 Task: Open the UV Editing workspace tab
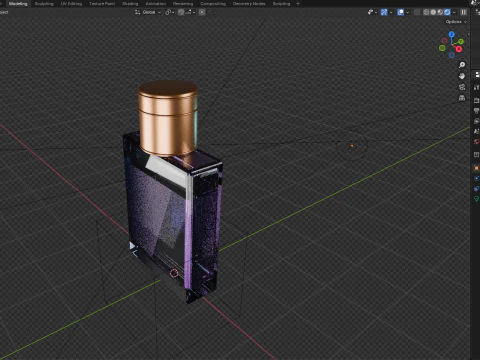point(71,4)
